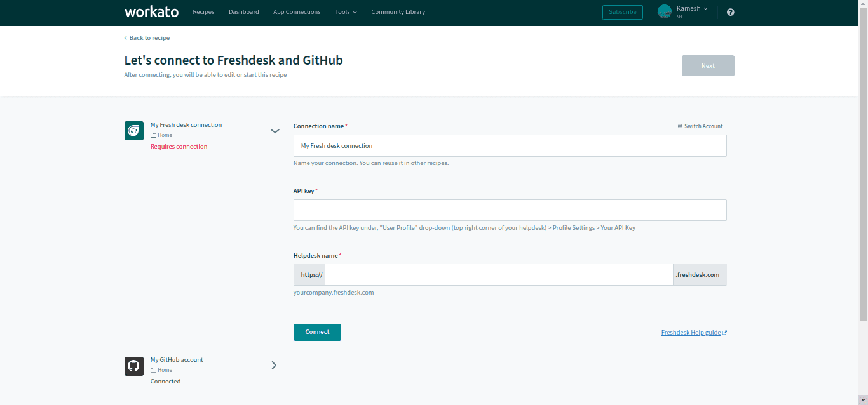
Task: Expand the My GitHub account section
Action: point(274,365)
